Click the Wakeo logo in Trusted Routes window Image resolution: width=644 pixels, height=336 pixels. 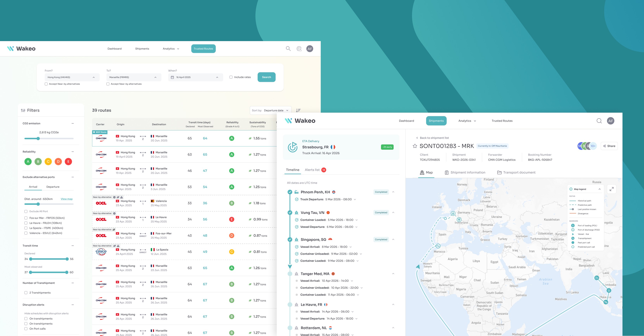[21, 48]
